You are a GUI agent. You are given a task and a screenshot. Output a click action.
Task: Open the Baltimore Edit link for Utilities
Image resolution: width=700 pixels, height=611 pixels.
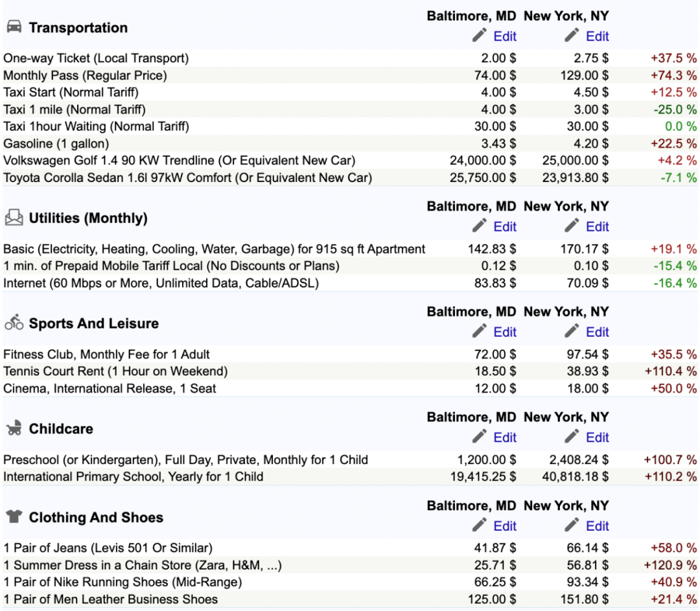505,227
